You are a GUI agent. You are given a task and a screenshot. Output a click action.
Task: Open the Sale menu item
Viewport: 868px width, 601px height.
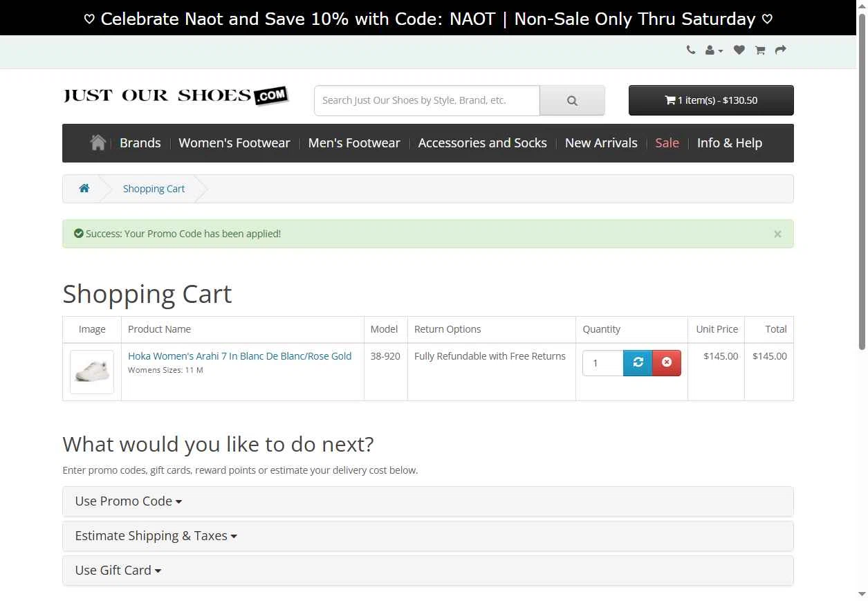tap(667, 143)
